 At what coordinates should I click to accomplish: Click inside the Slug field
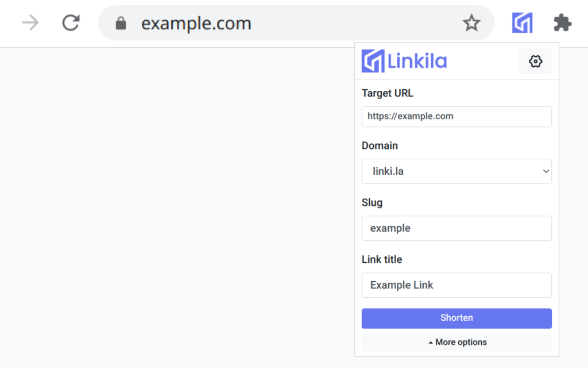(x=457, y=228)
